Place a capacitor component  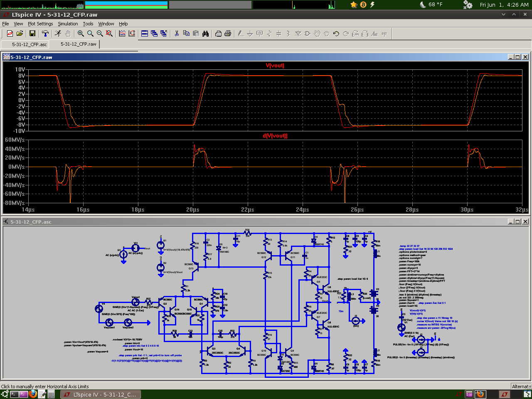[279, 34]
